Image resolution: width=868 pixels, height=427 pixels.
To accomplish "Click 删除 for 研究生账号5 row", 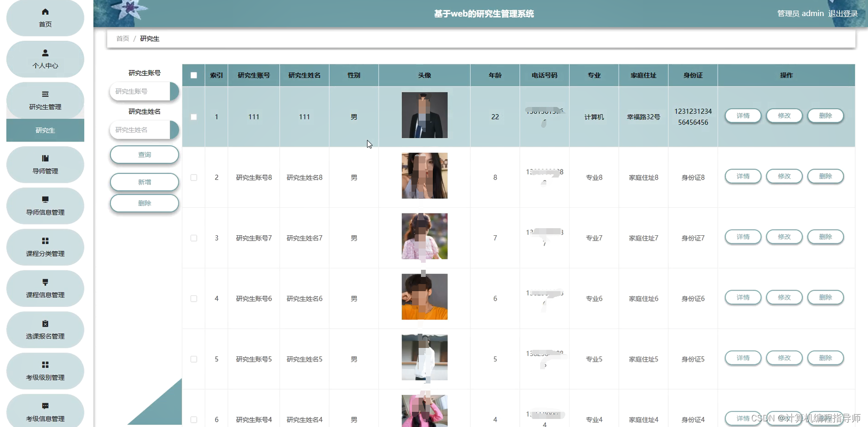I will click(825, 358).
